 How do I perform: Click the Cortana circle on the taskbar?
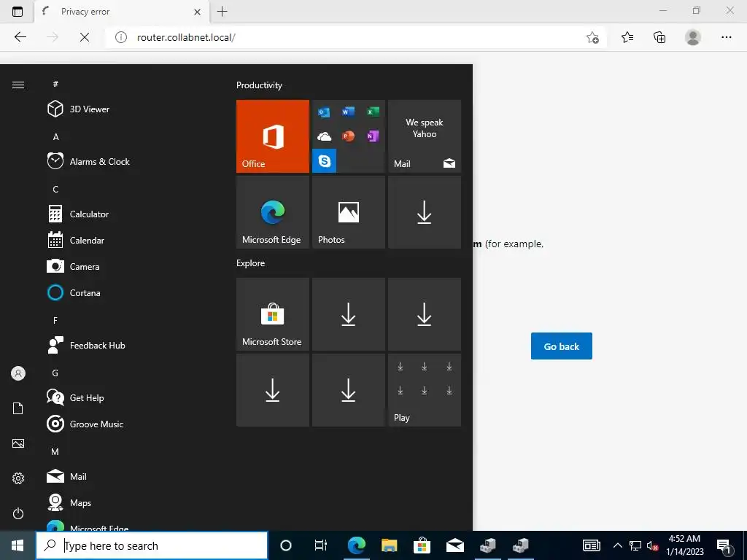286,545
